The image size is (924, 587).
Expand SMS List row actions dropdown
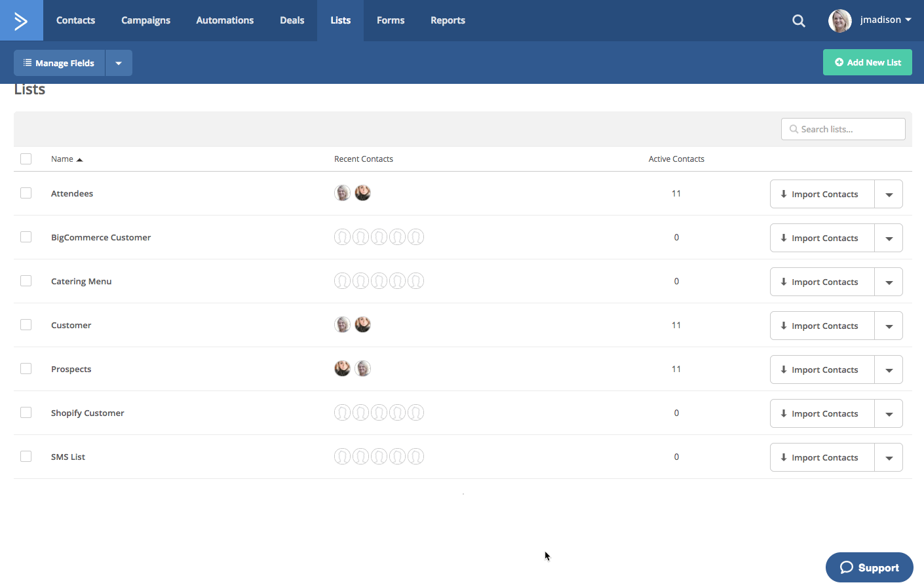[889, 458]
